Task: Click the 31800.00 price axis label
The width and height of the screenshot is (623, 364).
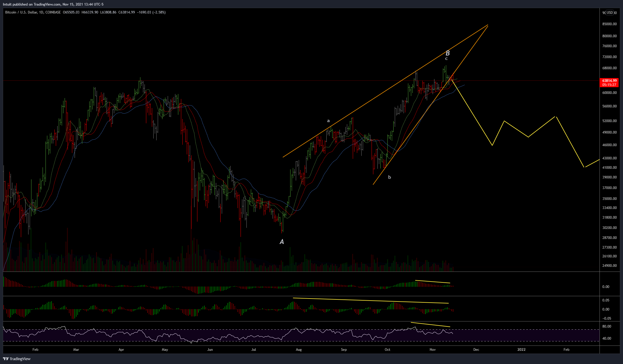Action: pyautogui.click(x=609, y=218)
